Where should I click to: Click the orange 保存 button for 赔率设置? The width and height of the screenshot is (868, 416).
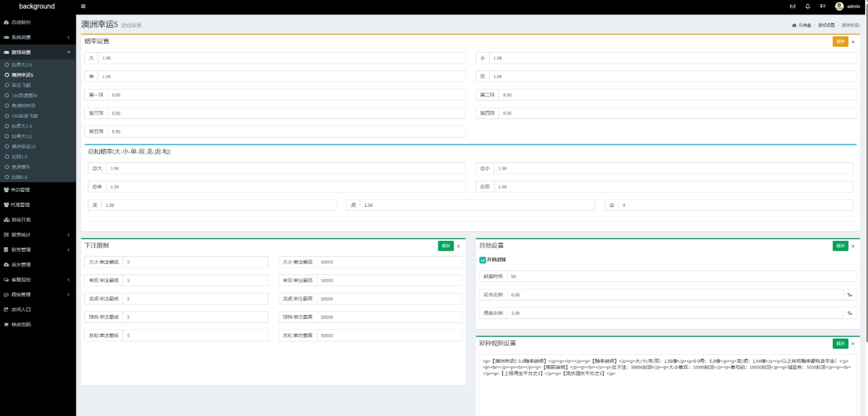[x=840, y=42]
